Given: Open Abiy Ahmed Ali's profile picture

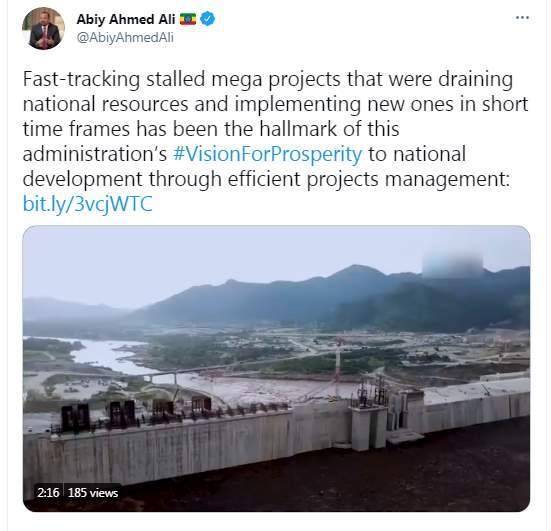Looking at the screenshot, I should pos(43,28).
